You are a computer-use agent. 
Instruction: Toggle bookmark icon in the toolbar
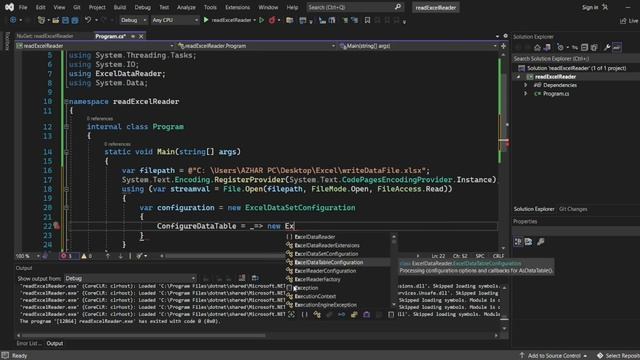point(367,20)
